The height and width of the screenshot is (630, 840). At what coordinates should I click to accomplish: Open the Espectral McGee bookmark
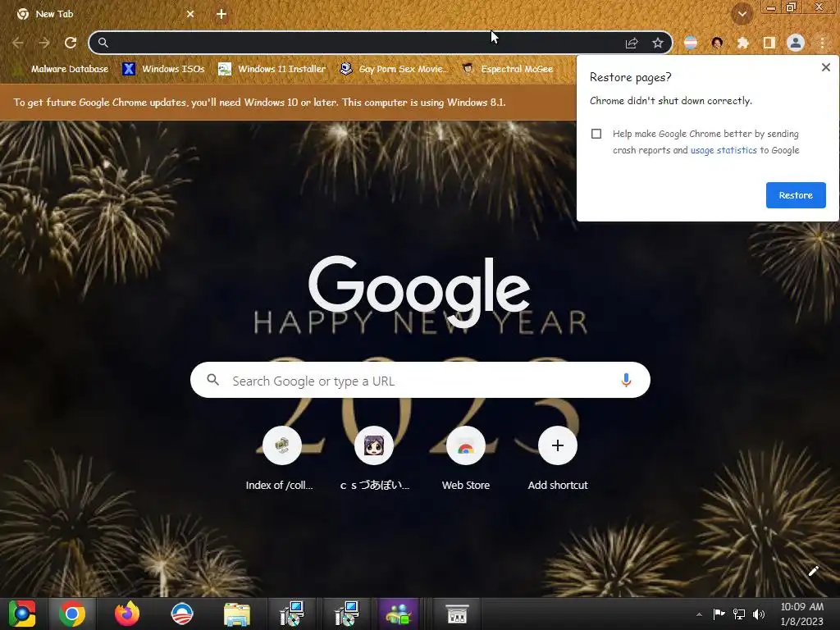[x=507, y=69]
